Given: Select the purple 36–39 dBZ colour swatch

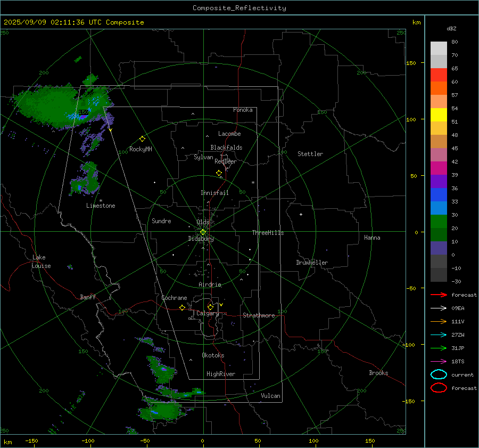Looking at the screenshot, I should 439,181.
